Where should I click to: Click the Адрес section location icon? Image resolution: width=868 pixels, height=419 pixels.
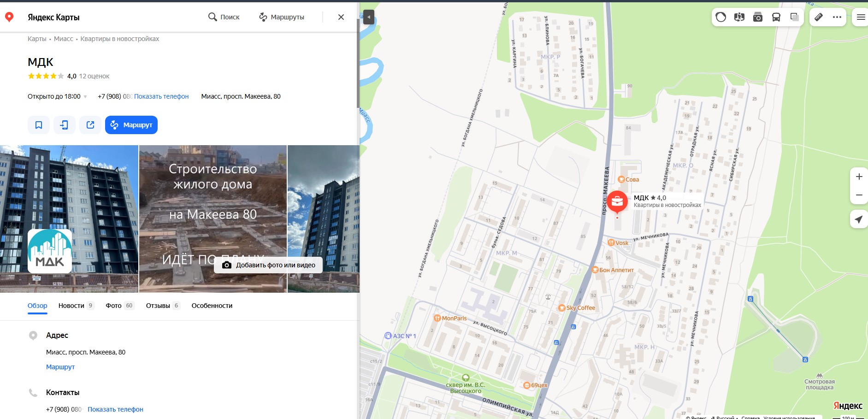tap(33, 336)
